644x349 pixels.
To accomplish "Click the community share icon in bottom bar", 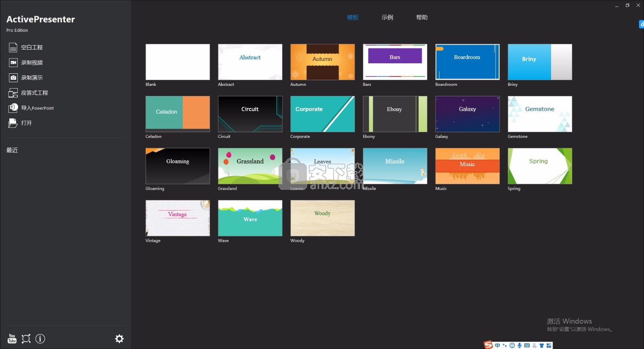I will (26, 339).
